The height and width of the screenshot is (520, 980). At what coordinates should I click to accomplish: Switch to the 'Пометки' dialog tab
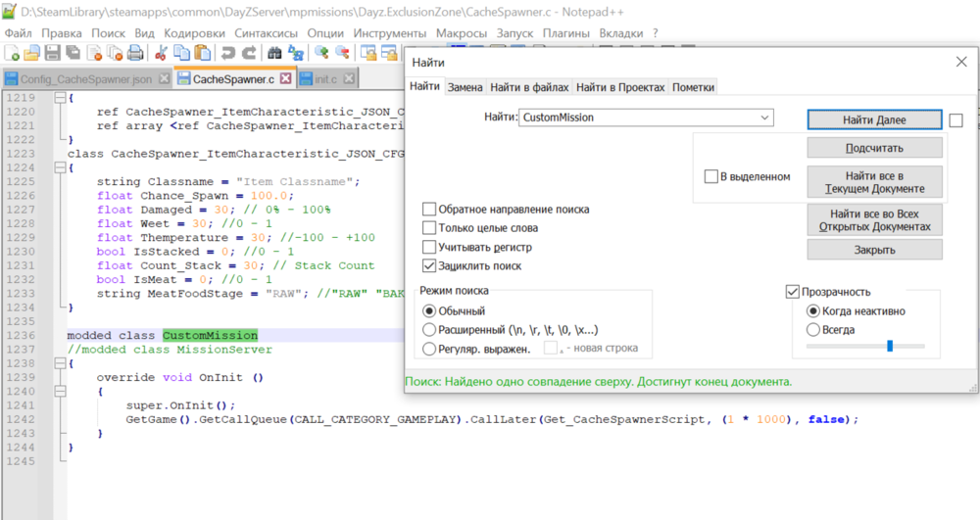pos(693,87)
